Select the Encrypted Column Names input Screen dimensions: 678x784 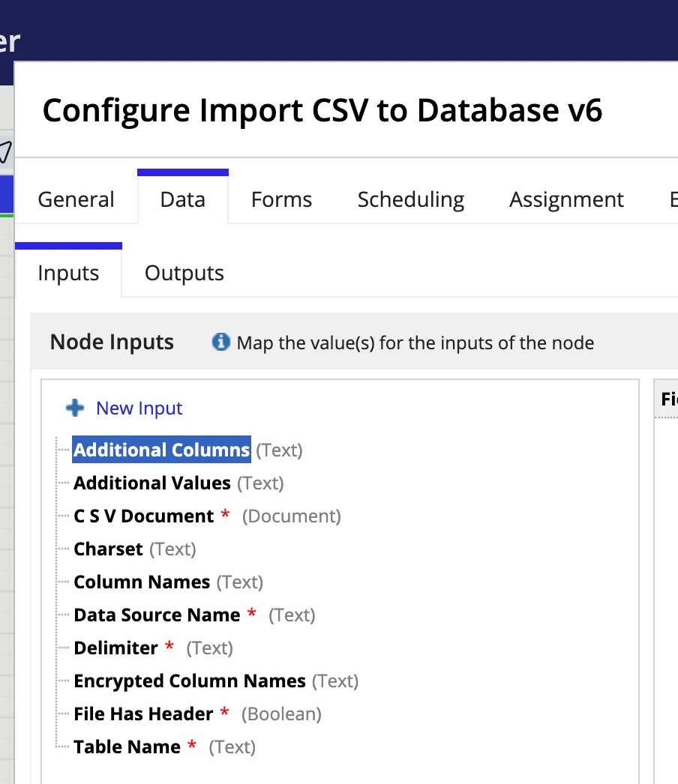coord(190,681)
